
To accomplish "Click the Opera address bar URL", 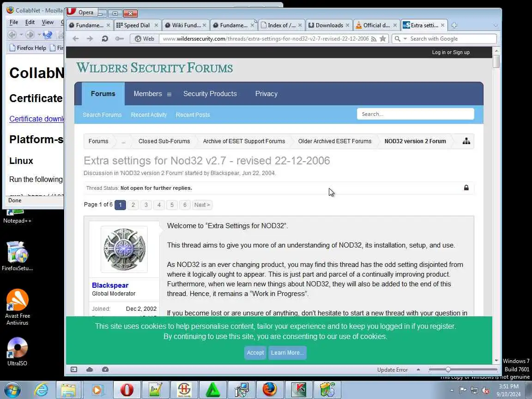I will click(266, 39).
